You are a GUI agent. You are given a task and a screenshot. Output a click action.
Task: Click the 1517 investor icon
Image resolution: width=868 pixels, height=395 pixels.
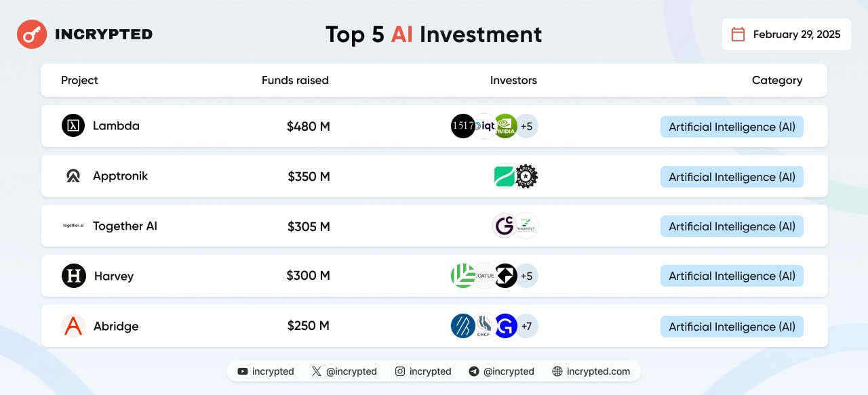(x=463, y=126)
